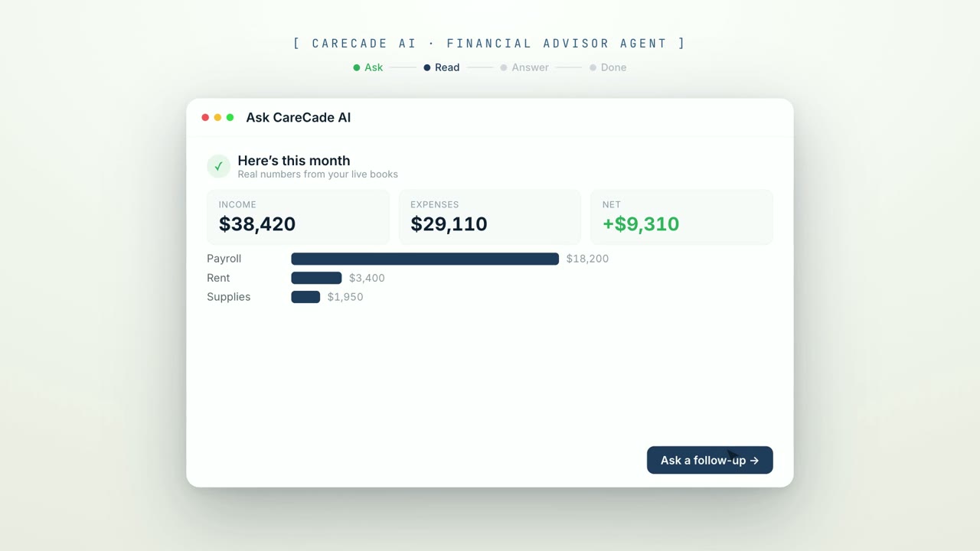
Task: Click the green checkmark icon beside heading
Action: (x=218, y=166)
